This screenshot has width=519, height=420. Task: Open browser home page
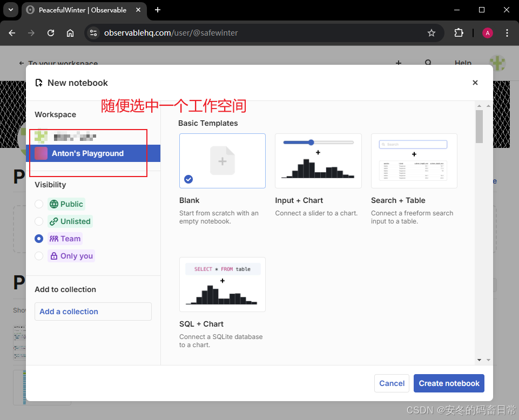tap(70, 33)
